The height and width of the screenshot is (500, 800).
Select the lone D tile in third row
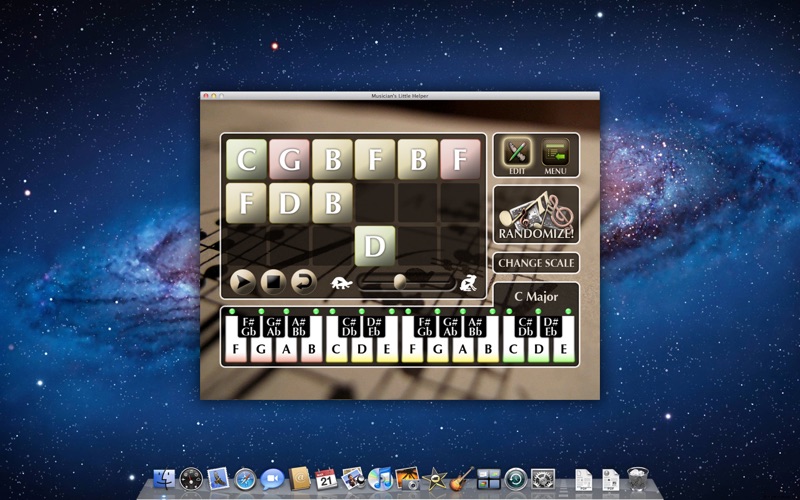click(375, 245)
